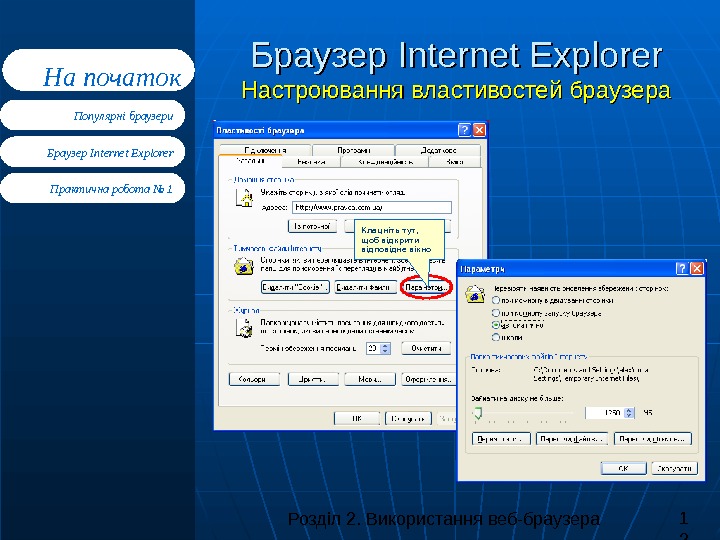Screen dimensions: 720x540
Task: Open the Оформлення accessibility button
Action: (428, 379)
